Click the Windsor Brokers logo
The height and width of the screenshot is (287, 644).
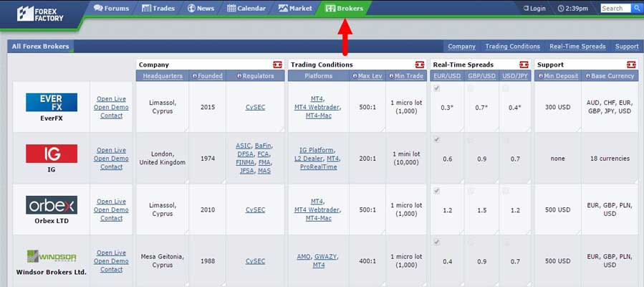click(52, 257)
